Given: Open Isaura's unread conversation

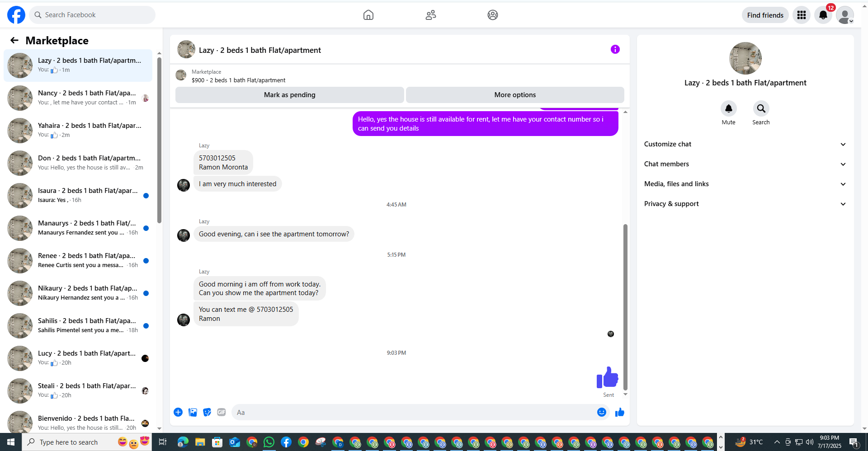Looking at the screenshot, I should pos(78,196).
